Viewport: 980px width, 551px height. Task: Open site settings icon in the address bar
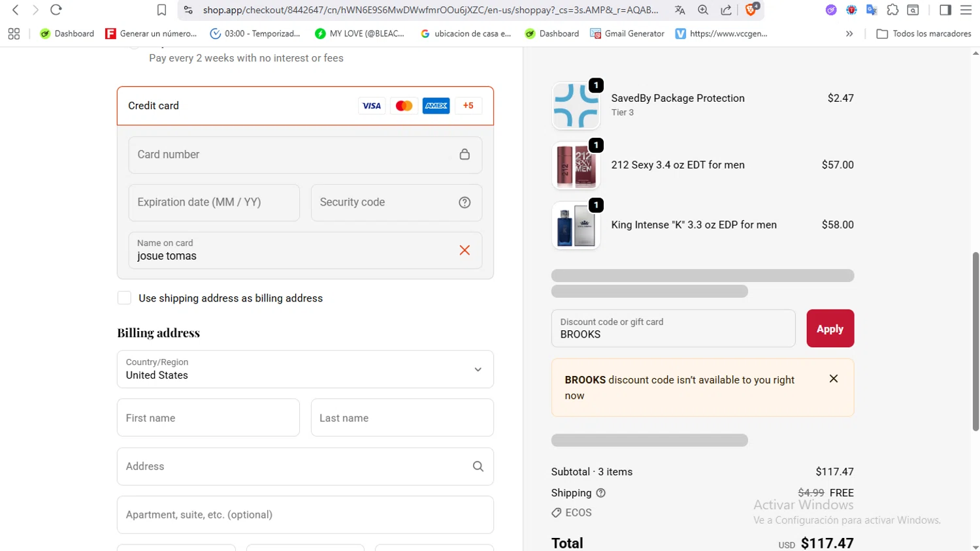click(188, 10)
